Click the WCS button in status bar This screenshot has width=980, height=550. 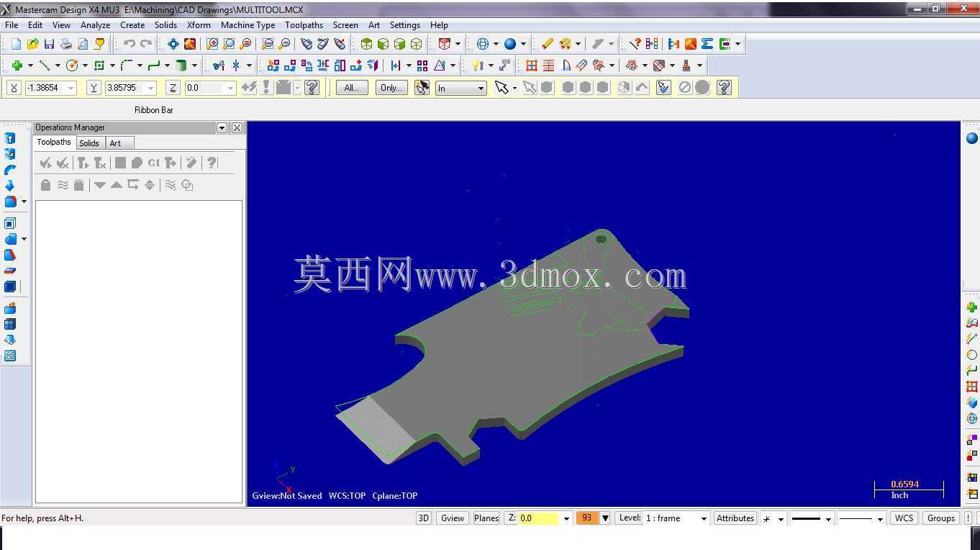pyautogui.click(x=904, y=518)
